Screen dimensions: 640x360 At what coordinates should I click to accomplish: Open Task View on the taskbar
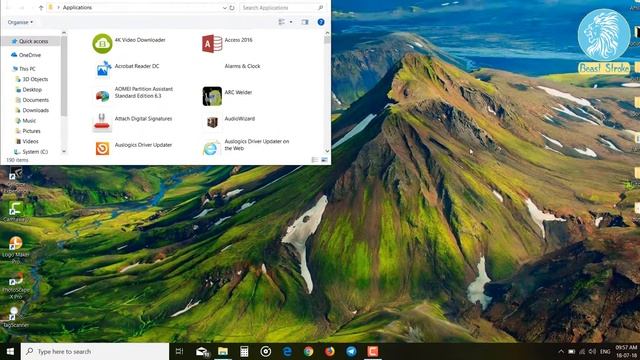[x=179, y=351]
